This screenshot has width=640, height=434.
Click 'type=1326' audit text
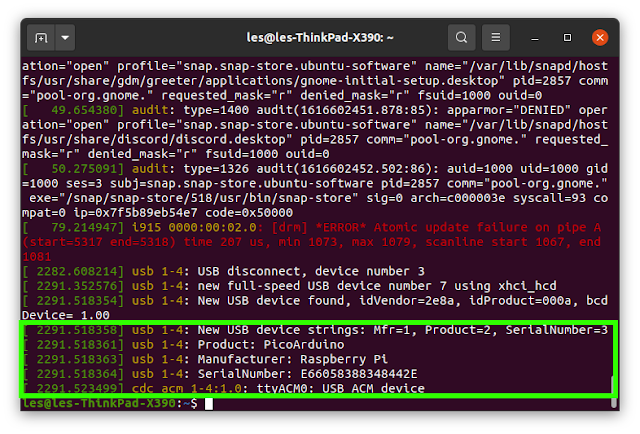[216, 169]
